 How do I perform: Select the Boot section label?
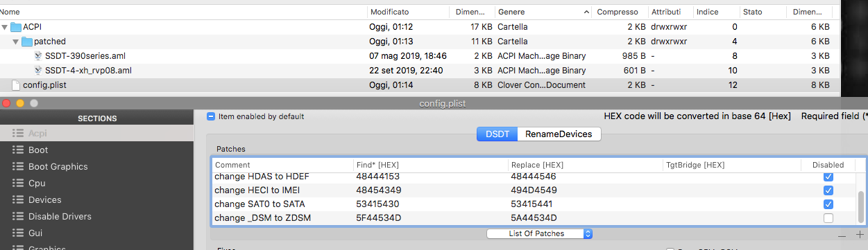[x=38, y=150]
